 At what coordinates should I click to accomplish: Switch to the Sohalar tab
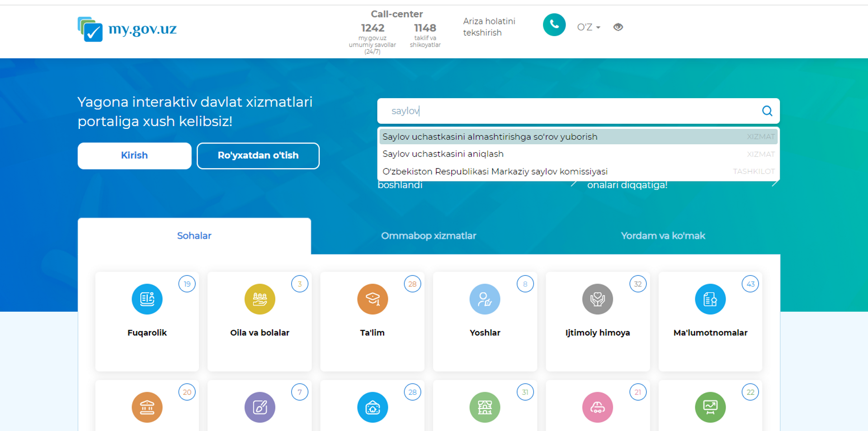point(194,236)
